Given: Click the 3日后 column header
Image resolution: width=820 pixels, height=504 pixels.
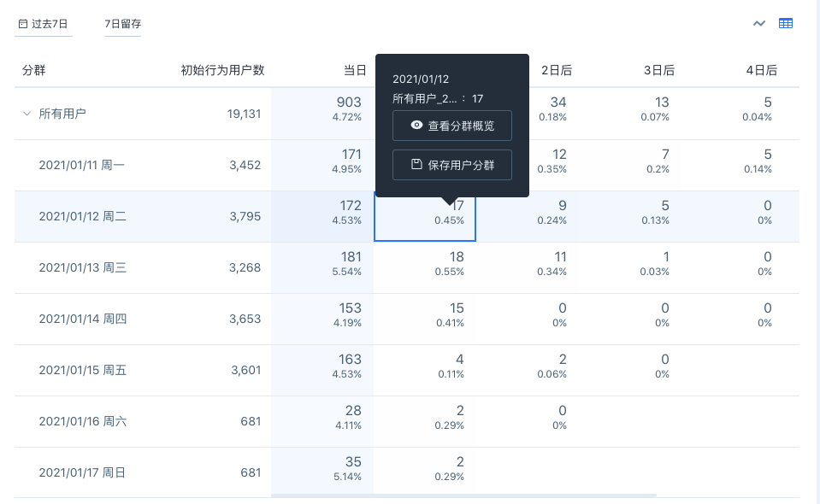Looking at the screenshot, I should click(x=658, y=70).
